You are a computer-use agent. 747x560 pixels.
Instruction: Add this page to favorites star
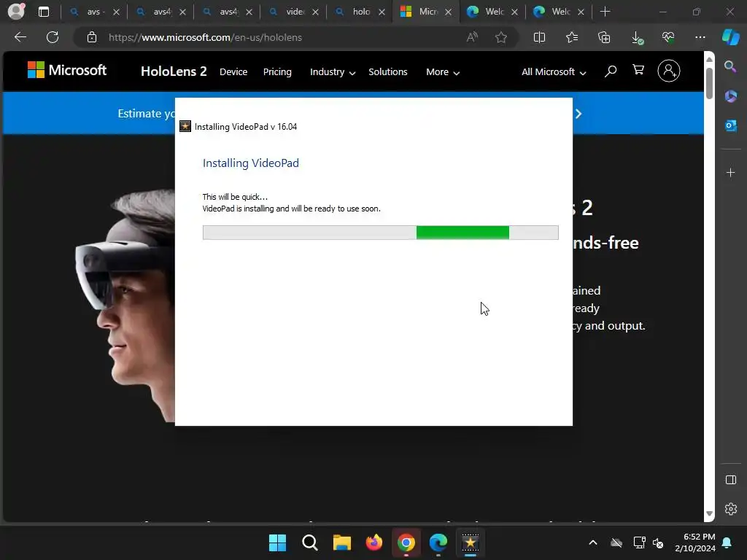point(500,37)
